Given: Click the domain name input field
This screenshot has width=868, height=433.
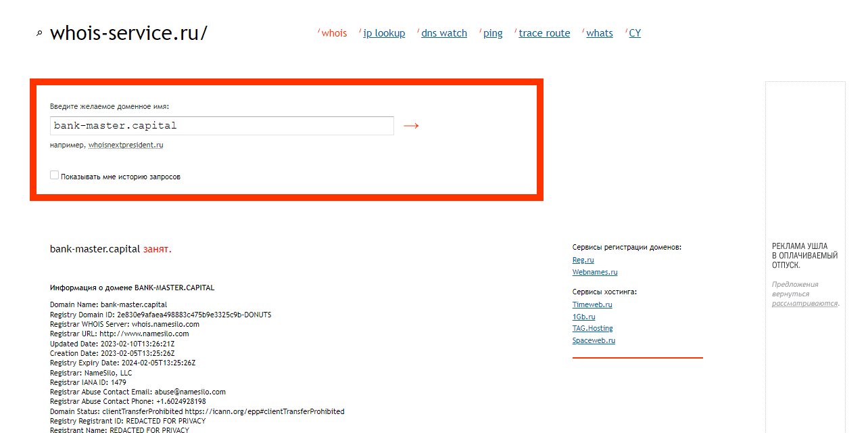Looking at the screenshot, I should coord(222,126).
